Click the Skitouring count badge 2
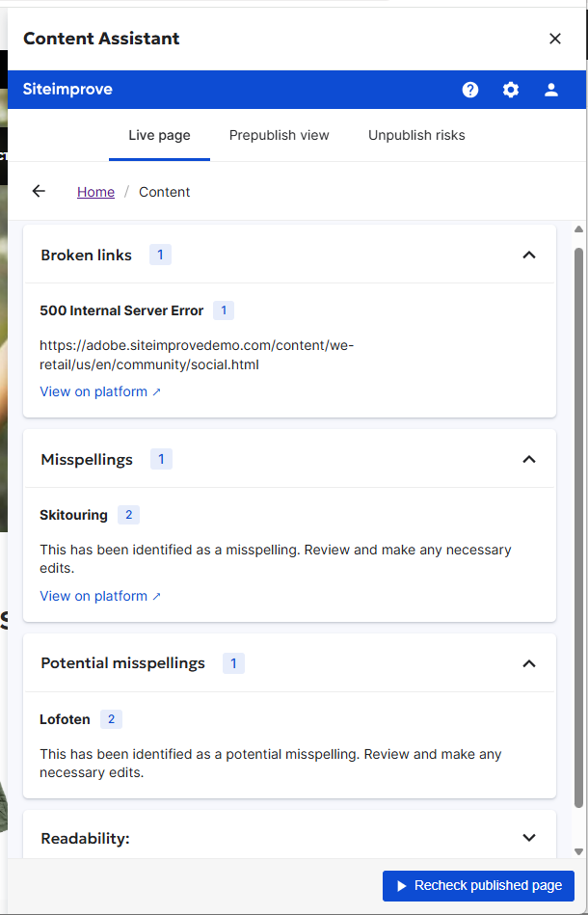Viewport: 588px width, 915px height. click(128, 515)
